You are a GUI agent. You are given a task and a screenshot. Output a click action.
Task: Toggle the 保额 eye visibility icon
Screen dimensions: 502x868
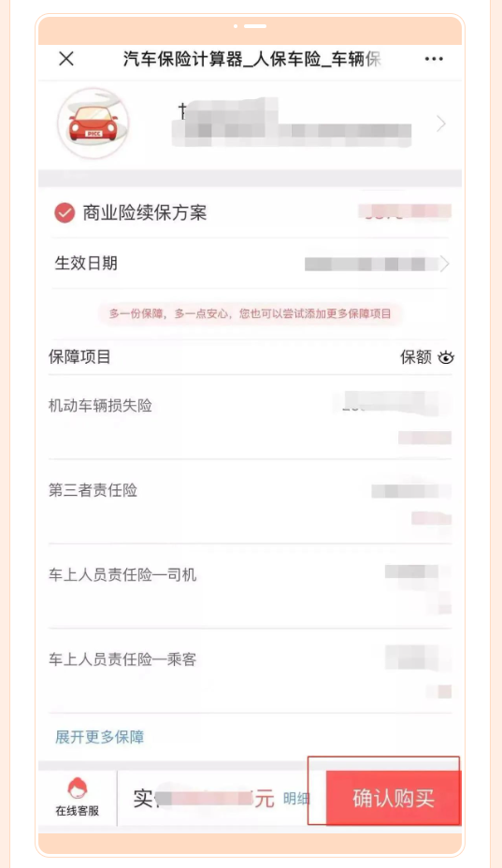click(446, 357)
